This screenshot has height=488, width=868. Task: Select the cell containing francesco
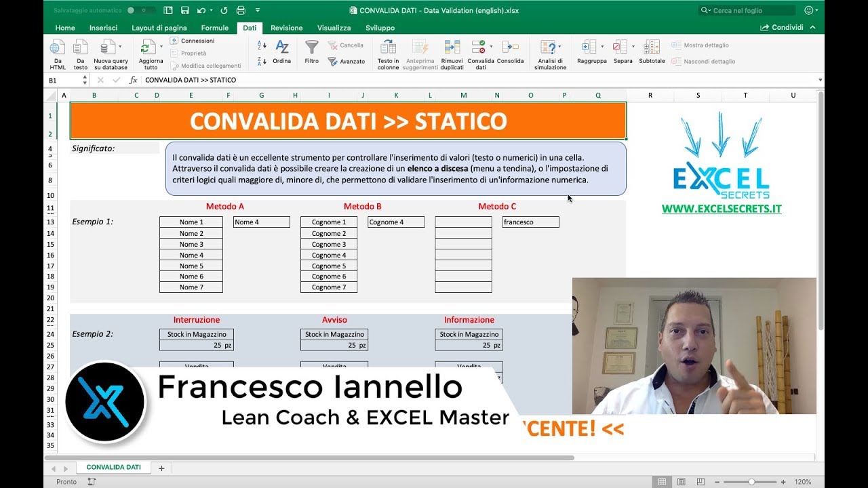click(530, 222)
